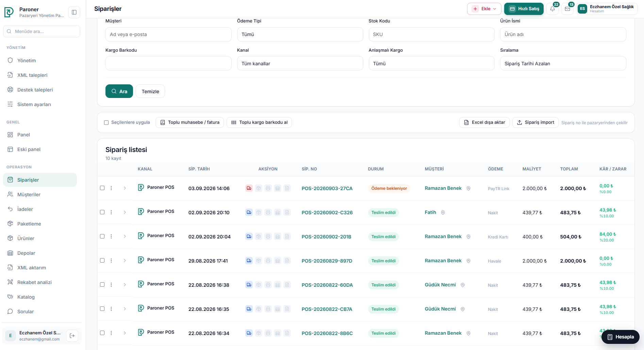Open the Anlaşmalı Kargo dropdown

pyautogui.click(x=431, y=64)
